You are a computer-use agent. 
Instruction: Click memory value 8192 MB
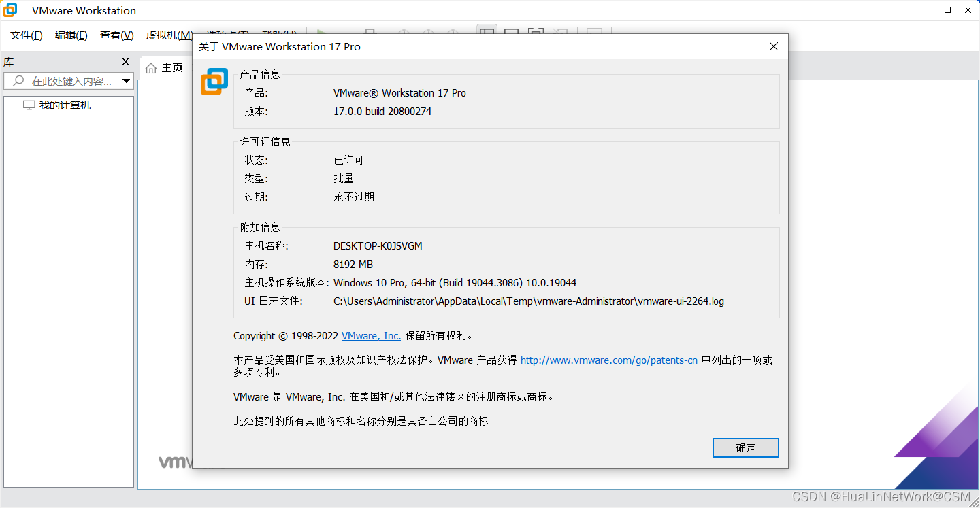pyautogui.click(x=353, y=265)
